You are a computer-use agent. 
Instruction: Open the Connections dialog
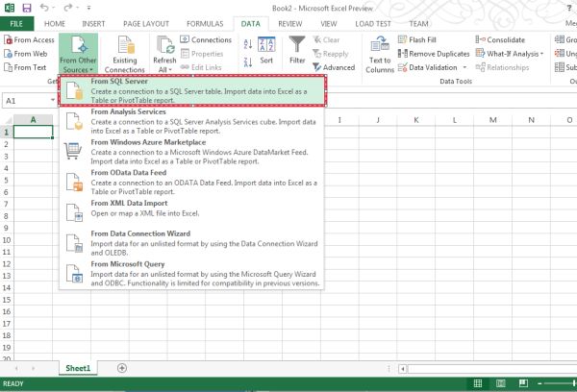(x=206, y=39)
